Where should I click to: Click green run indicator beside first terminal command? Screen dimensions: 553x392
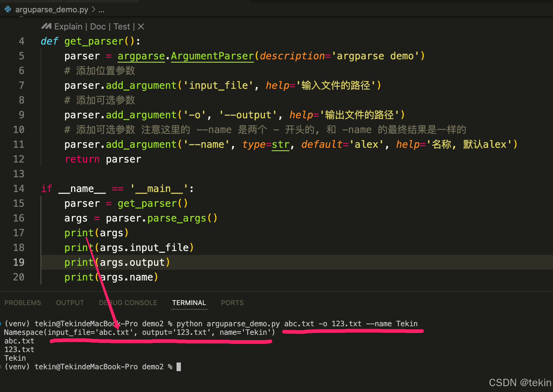point(2,323)
